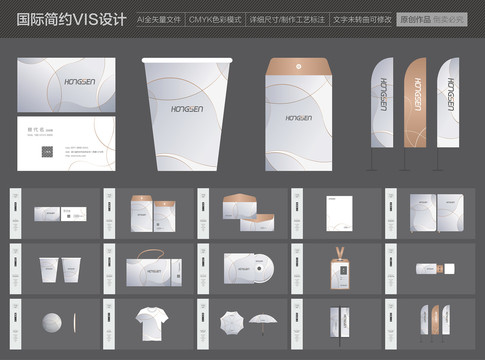Select the open umbrella side-view mockup
485x360 pixels.
coord(263,323)
